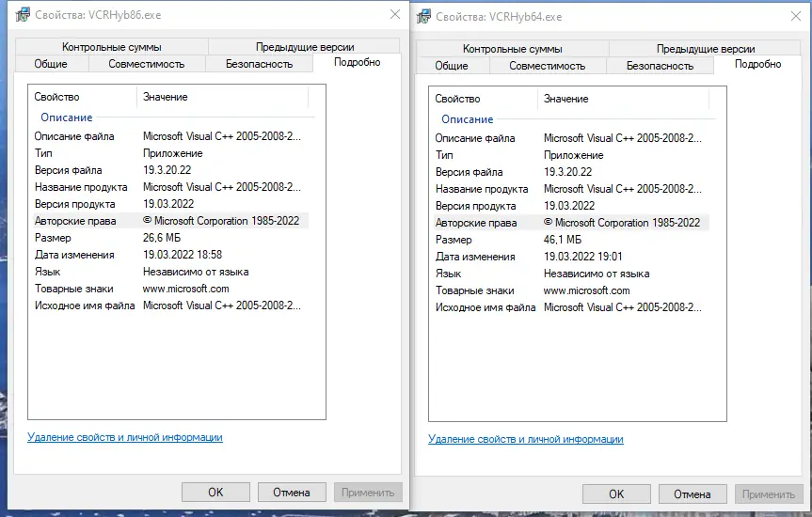Select Контрольные суммы tab in VCRHyb64.exe window
The width and height of the screenshot is (812, 517).
512,49
